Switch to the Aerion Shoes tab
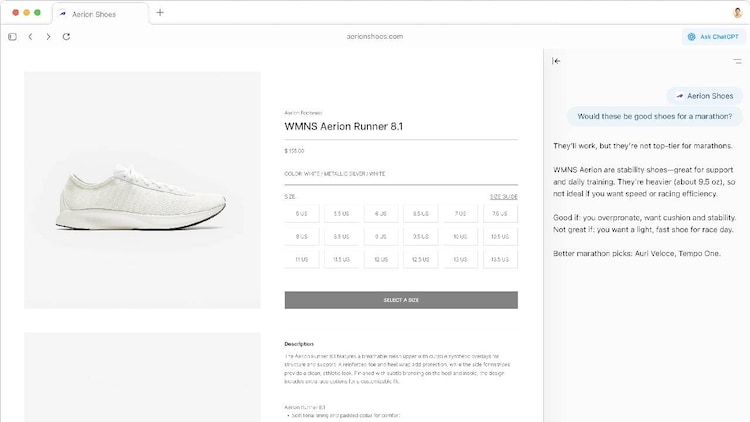 [x=98, y=13]
